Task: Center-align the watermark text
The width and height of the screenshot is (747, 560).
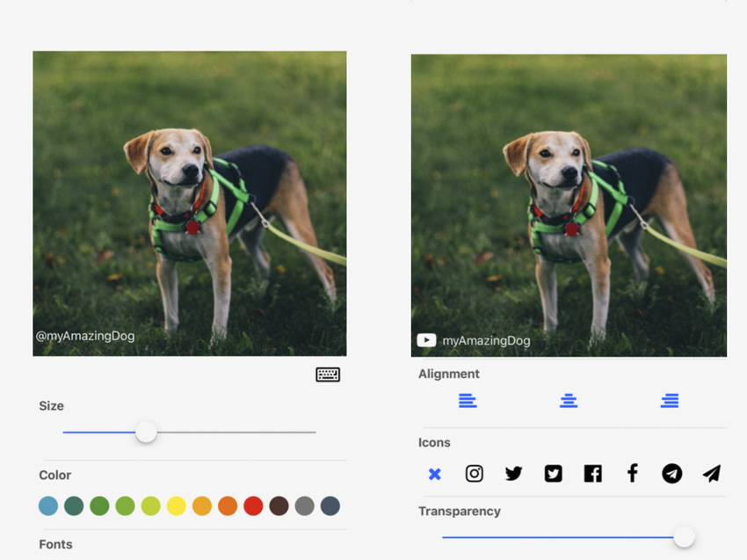Action: (x=569, y=401)
